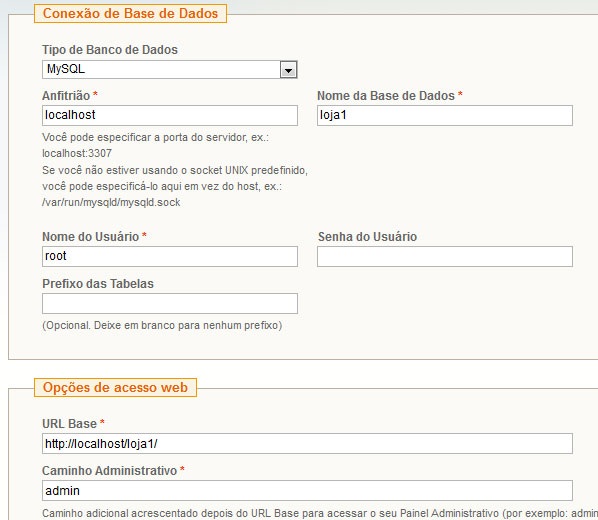Select the MySQL database type combo box
The width and height of the screenshot is (598, 520).
pyautogui.click(x=170, y=70)
